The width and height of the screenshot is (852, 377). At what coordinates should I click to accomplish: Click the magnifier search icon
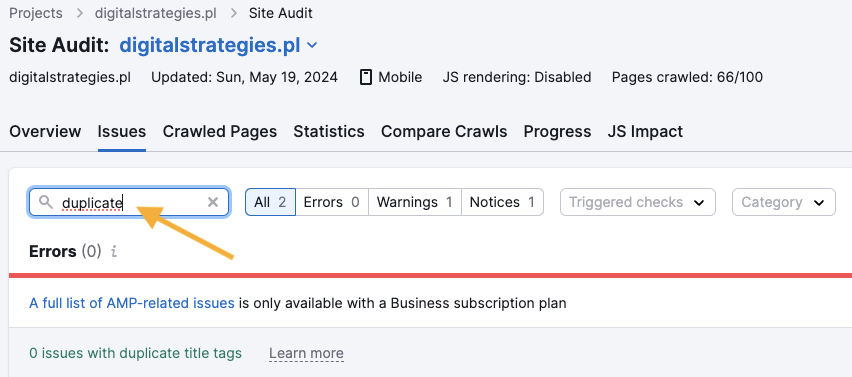point(46,202)
